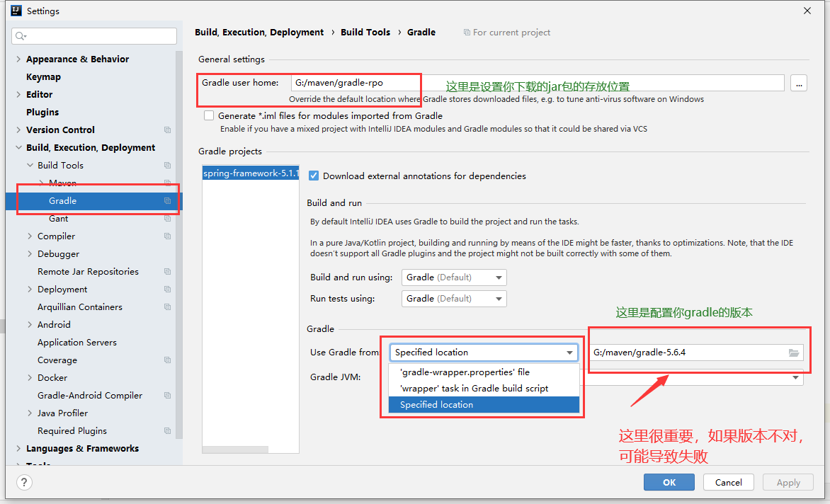830x504 pixels.
Task: Collapse the Build, Execution, Deployment section
Action: pyautogui.click(x=18, y=147)
